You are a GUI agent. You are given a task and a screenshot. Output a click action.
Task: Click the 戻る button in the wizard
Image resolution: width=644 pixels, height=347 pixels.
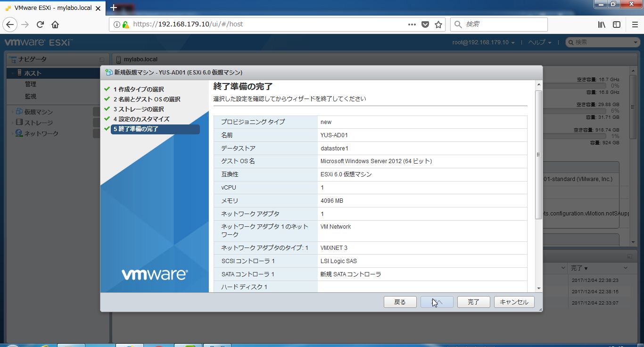pos(400,302)
